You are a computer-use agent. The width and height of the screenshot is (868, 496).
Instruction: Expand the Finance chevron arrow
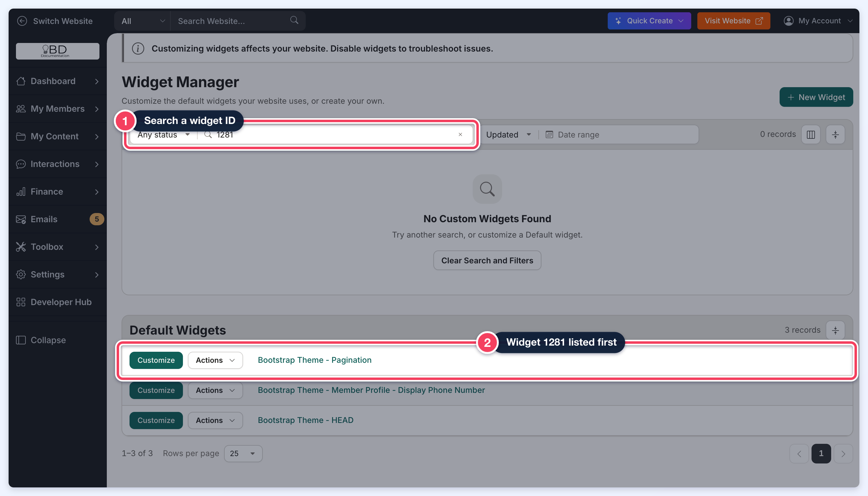coord(97,192)
